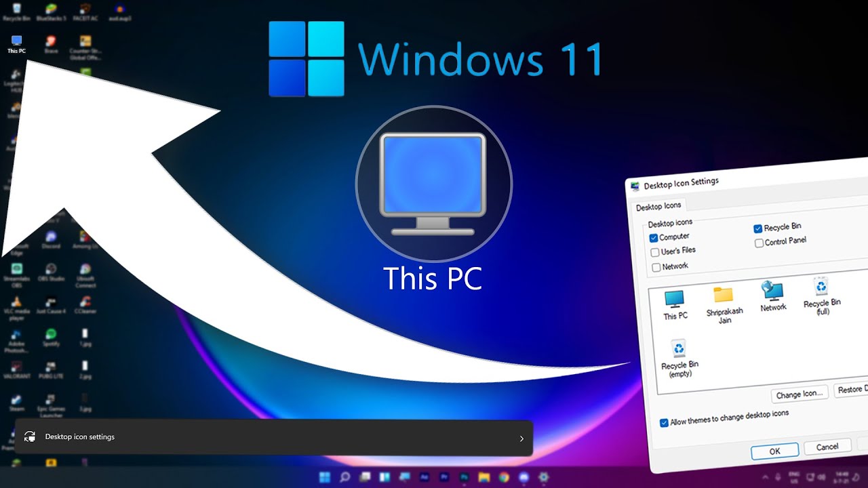The width and height of the screenshot is (868, 488).
Task: Select the 3.jpg file on desktop
Action: click(x=85, y=403)
